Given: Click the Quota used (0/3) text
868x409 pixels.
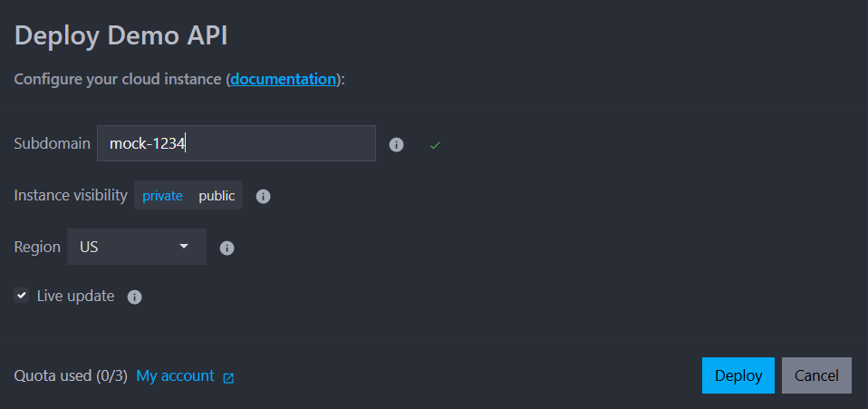Looking at the screenshot, I should click(x=71, y=375).
